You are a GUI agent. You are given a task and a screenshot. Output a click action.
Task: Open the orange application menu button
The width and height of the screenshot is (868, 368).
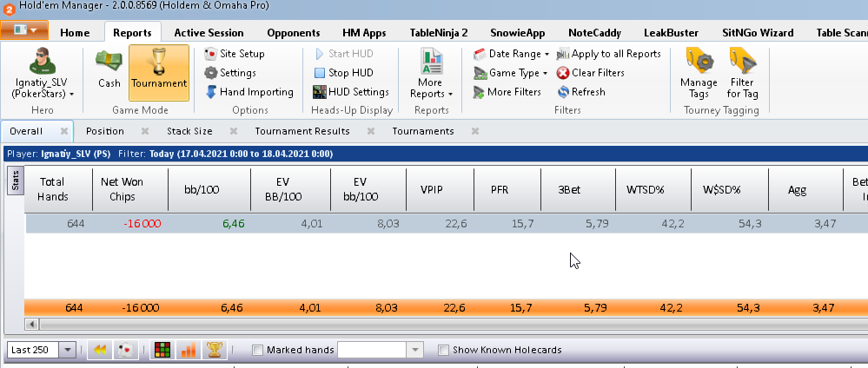[x=24, y=30]
